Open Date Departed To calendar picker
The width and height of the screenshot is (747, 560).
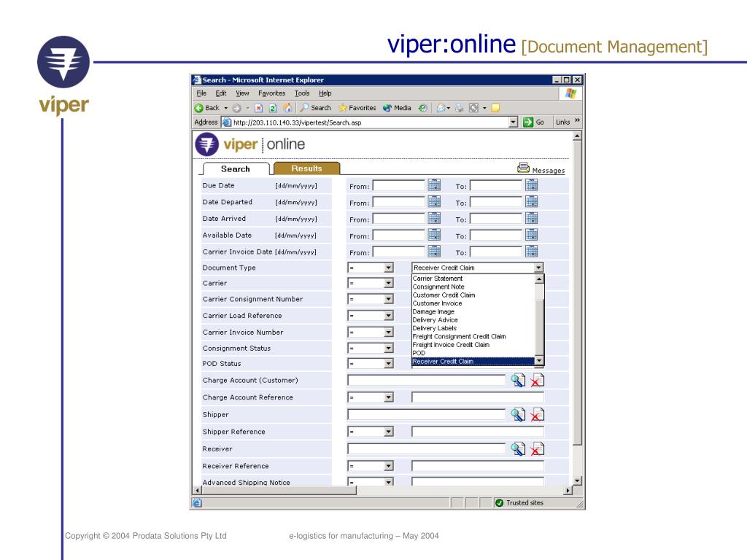pos(531,202)
